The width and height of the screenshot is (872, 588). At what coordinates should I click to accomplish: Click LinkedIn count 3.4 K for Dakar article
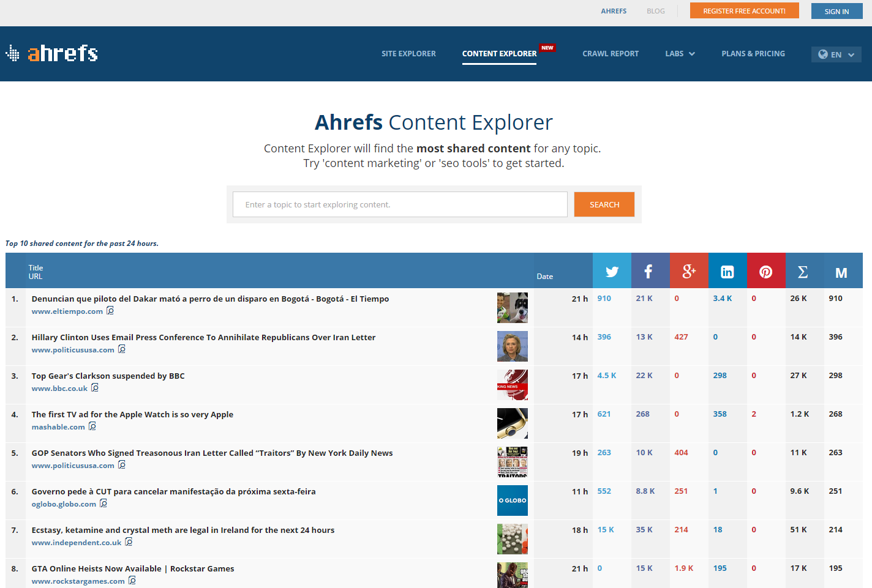coord(723,299)
